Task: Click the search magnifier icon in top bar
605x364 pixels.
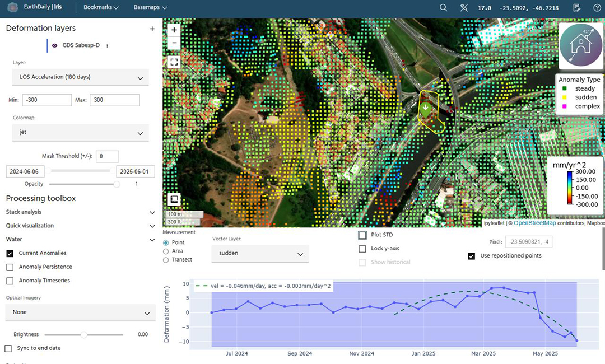Action: tap(443, 8)
